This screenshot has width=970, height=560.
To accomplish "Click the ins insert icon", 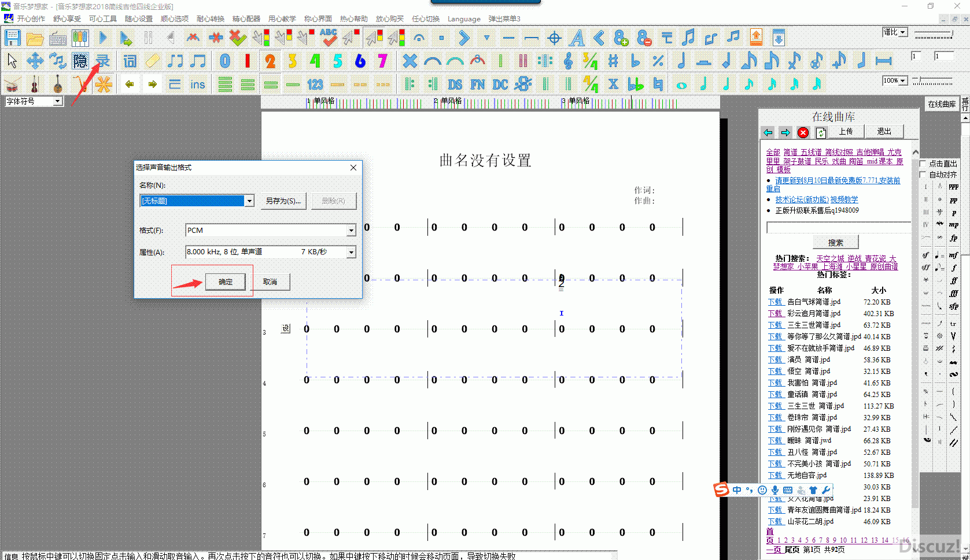I will click(x=198, y=84).
